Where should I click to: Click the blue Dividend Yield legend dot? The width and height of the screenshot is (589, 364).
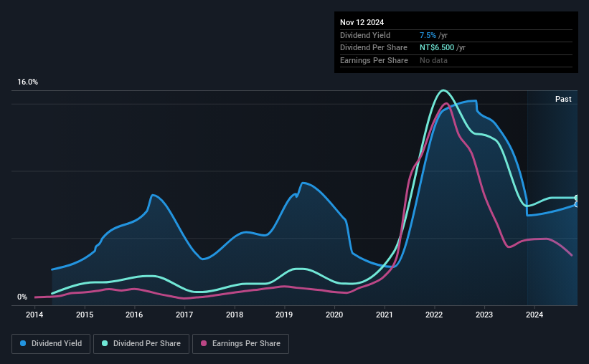(x=23, y=343)
